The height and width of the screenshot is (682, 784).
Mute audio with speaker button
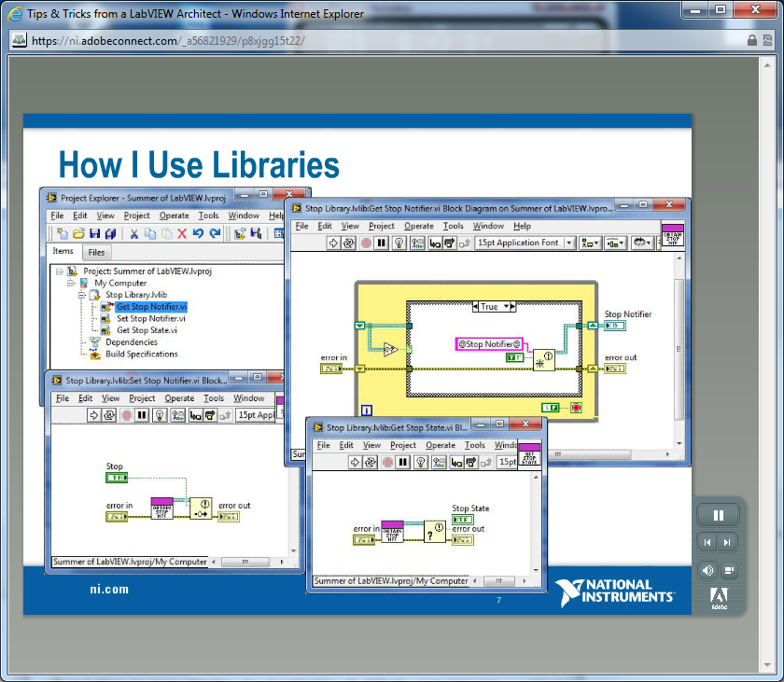[707, 570]
